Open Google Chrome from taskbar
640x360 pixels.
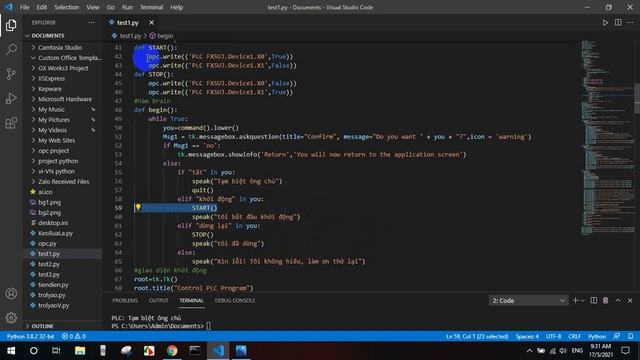172,351
